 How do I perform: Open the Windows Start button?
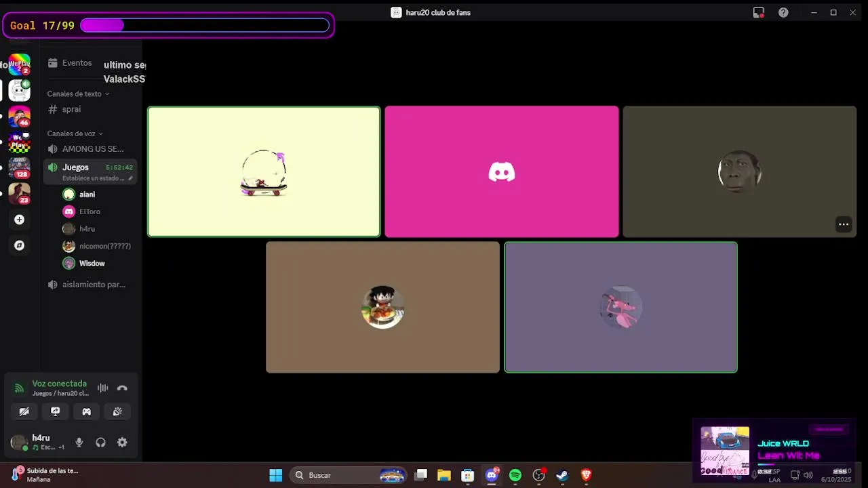[276, 475]
